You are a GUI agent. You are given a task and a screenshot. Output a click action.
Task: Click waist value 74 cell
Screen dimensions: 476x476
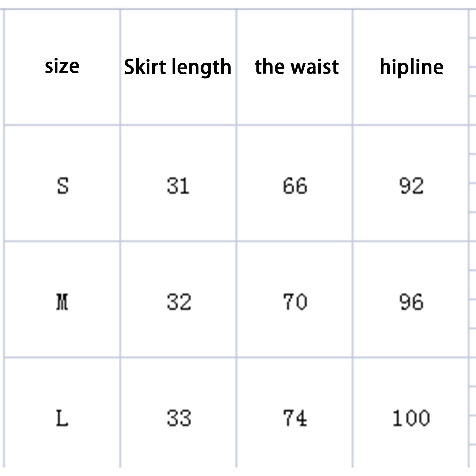point(295,418)
